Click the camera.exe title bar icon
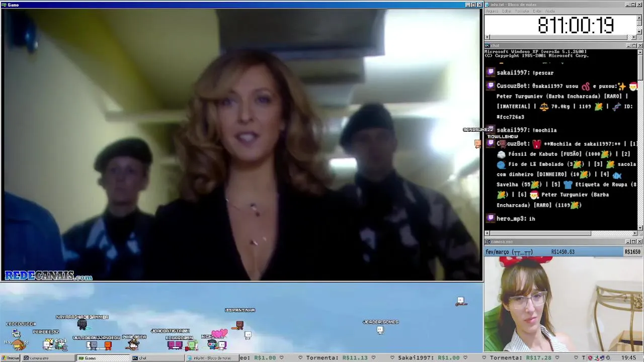Screen dimensions: 644x362 click(x=487, y=242)
